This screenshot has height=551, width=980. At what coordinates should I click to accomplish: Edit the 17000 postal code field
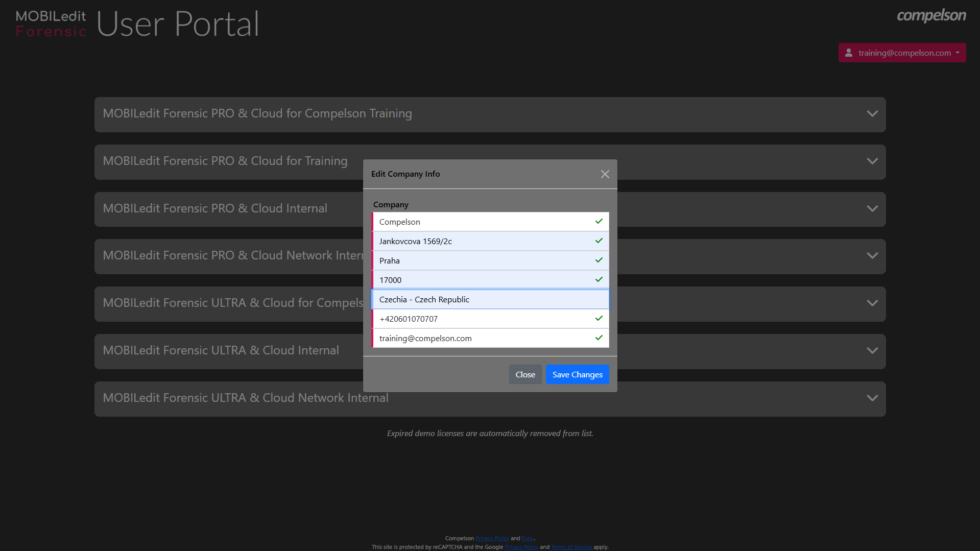coord(490,280)
